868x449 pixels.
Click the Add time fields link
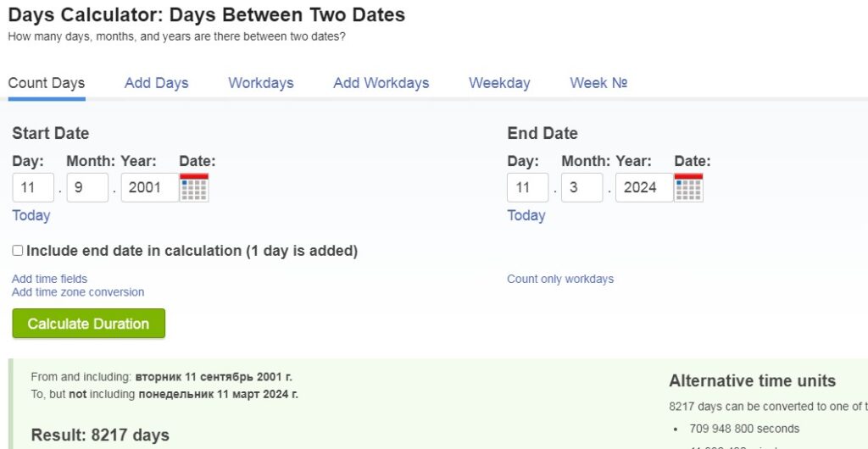49,279
